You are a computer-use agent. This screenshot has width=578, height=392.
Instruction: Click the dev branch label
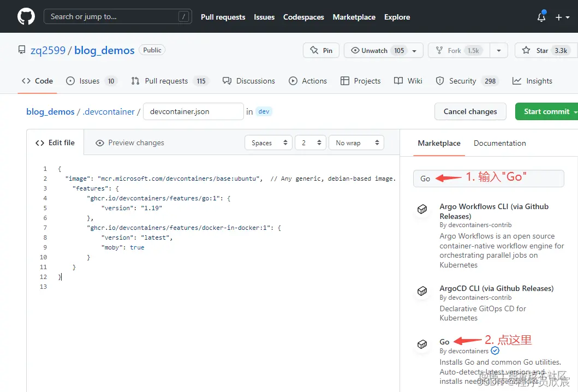click(264, 111)
